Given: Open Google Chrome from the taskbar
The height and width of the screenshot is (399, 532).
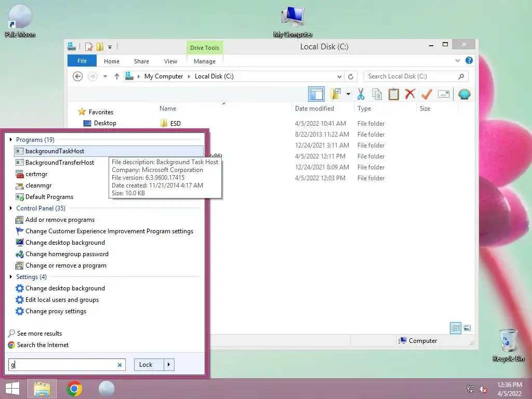Looking at the screenshot, I should (74, 389).
